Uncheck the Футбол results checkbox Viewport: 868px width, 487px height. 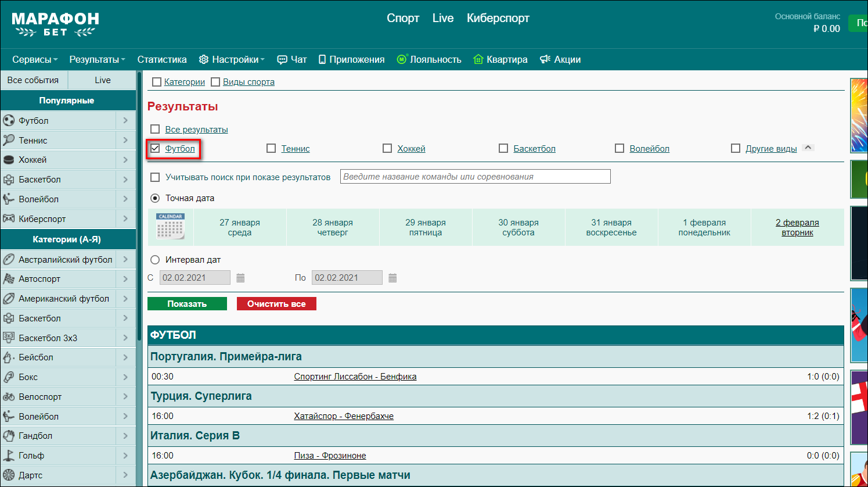point(155,148)
